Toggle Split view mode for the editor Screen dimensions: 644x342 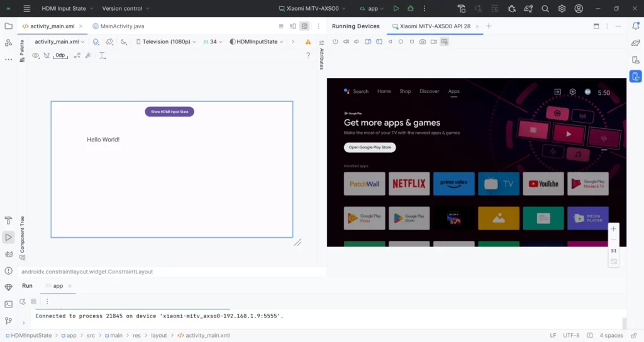(292, 26)
